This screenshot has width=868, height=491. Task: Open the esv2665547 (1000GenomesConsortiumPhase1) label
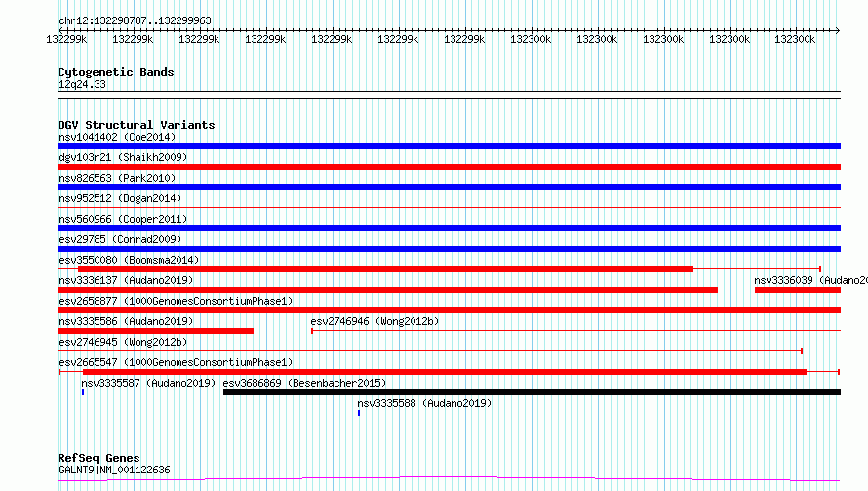(176, 362)
